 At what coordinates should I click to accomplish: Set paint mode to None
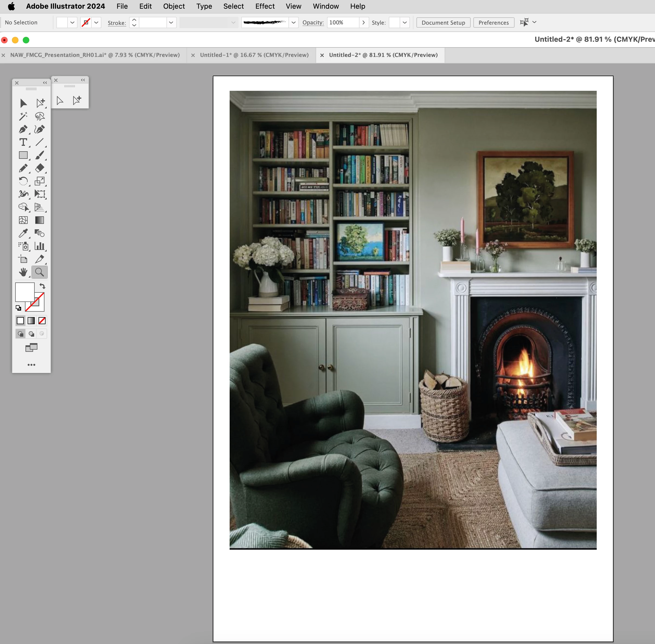(x=42, y=321)
